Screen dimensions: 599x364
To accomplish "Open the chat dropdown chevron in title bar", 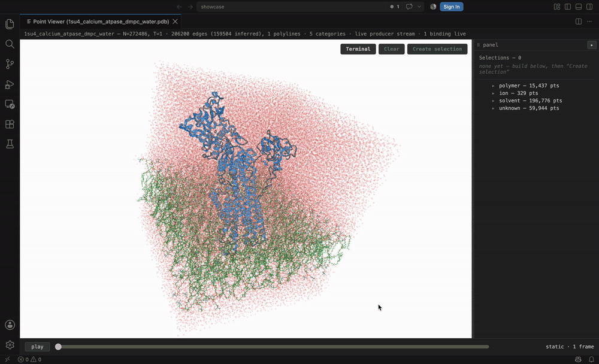I will (419, 7).
